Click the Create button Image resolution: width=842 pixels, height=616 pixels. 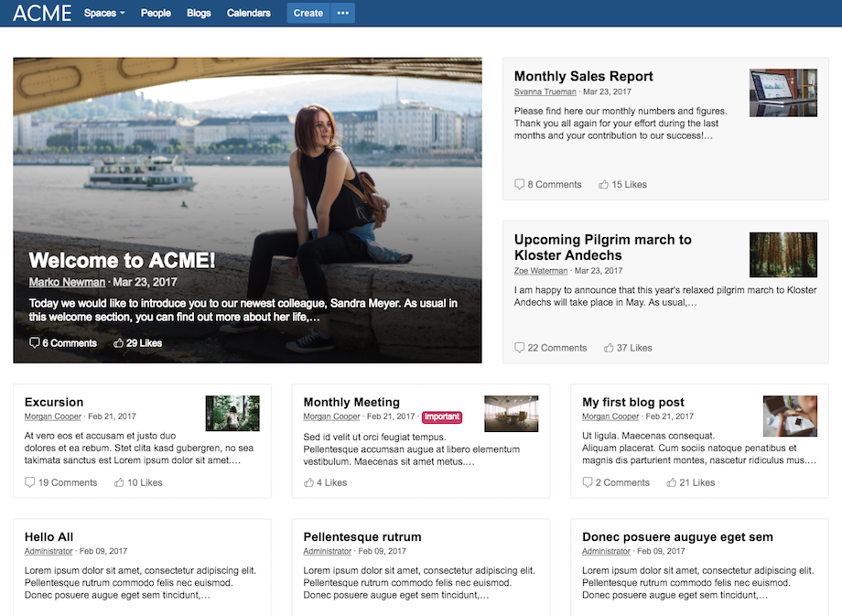pos(308,13)
